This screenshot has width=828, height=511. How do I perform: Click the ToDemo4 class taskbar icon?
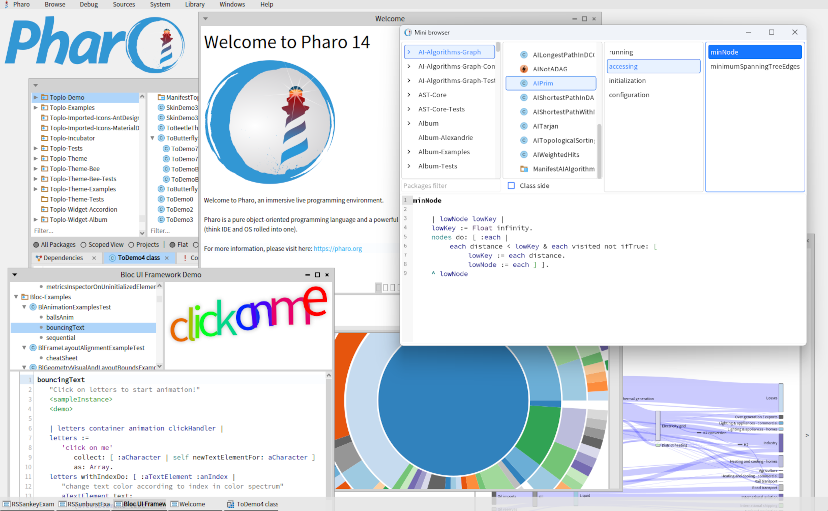coord(230,505)
